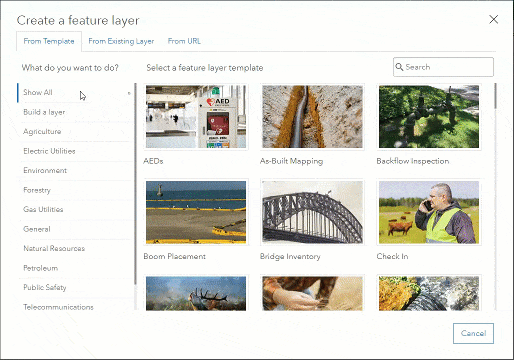Select the As-Built Mapping template thumbnail
Screen dimensions: 514x360
tap(312, 117)
